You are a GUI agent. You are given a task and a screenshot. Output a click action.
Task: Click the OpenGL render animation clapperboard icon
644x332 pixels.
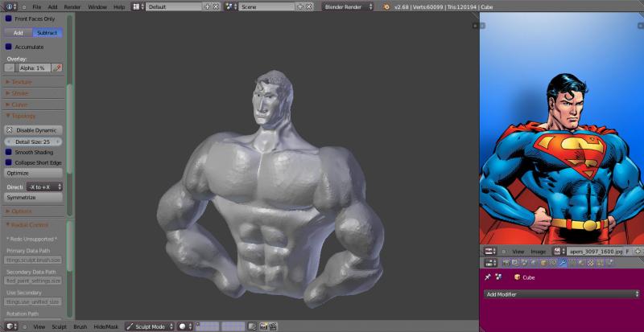(273, 326)
